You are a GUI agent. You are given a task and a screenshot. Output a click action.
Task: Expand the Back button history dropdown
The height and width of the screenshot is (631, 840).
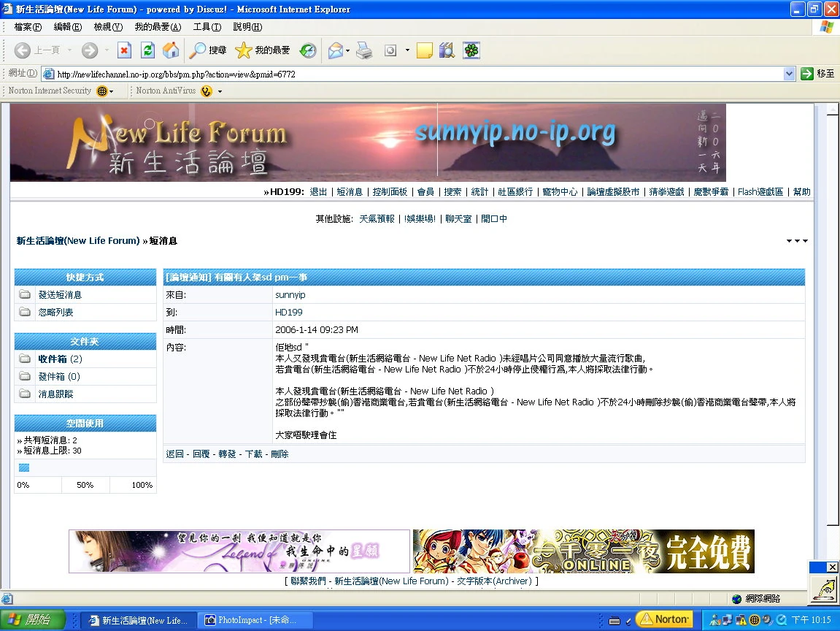(69, 50)
